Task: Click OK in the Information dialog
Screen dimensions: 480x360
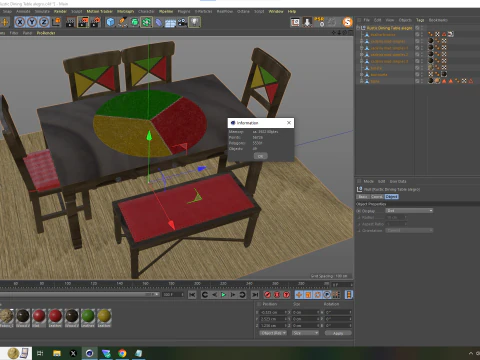Action: [260, 156]
